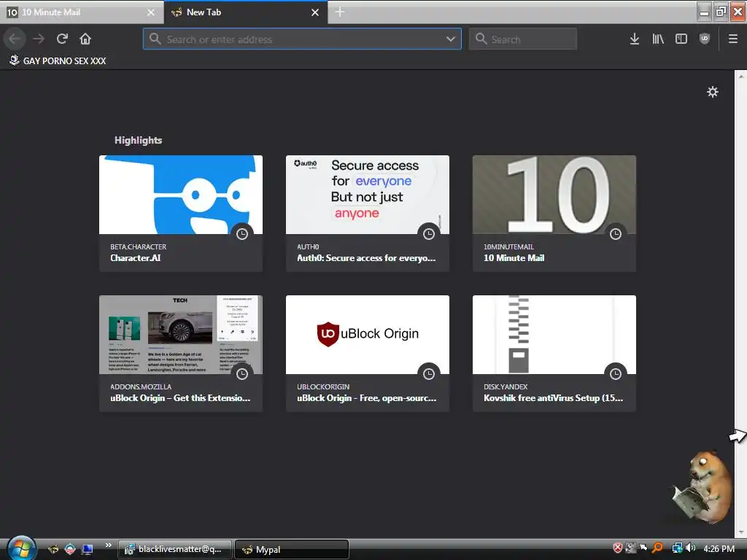This screenshot has height=560, width=747.
Task: Click the history clock on Auth0 tile
Action: [x=429, y=234]
